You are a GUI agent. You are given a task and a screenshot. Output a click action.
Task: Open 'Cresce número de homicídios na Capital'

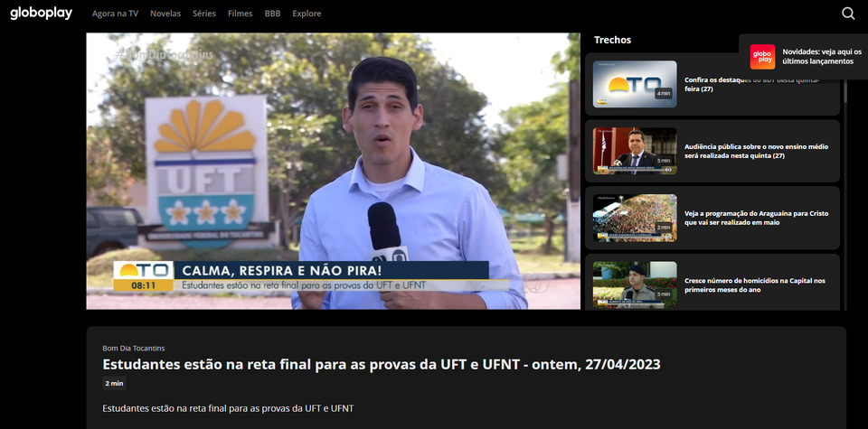coord(755,284)
